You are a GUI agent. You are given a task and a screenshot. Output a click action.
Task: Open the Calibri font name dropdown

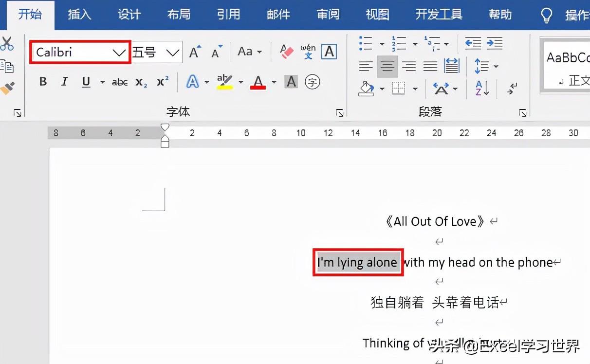(x=119, y=52)
